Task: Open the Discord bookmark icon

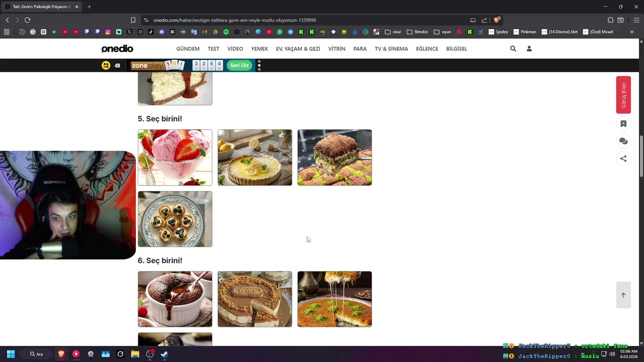Action: [x=162, y=32]
